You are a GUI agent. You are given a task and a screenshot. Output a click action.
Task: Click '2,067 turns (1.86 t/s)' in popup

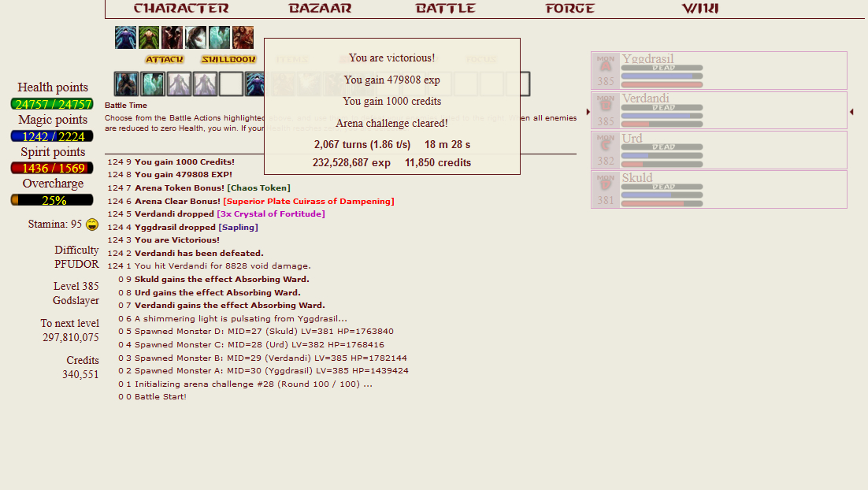pos(362,144)
